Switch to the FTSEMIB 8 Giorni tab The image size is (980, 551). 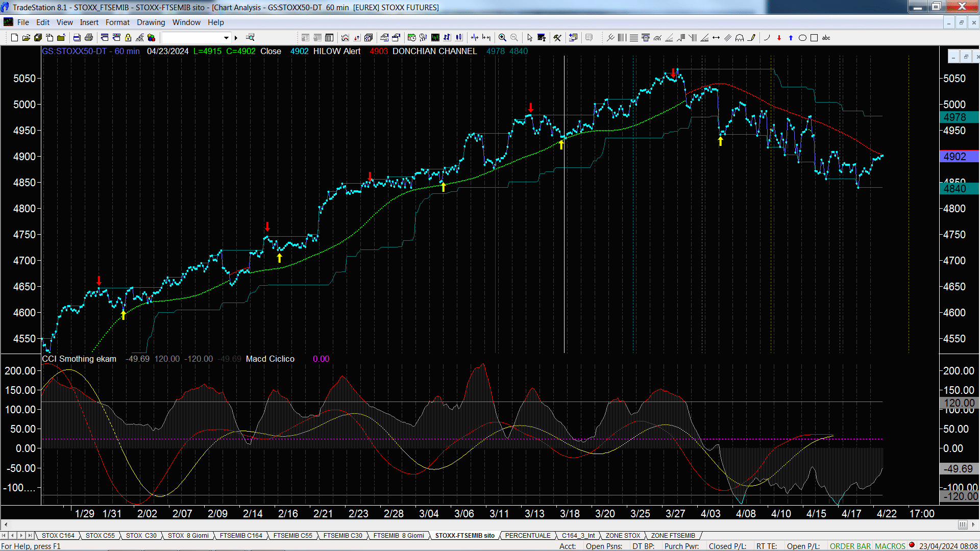(x=399, y=536)
